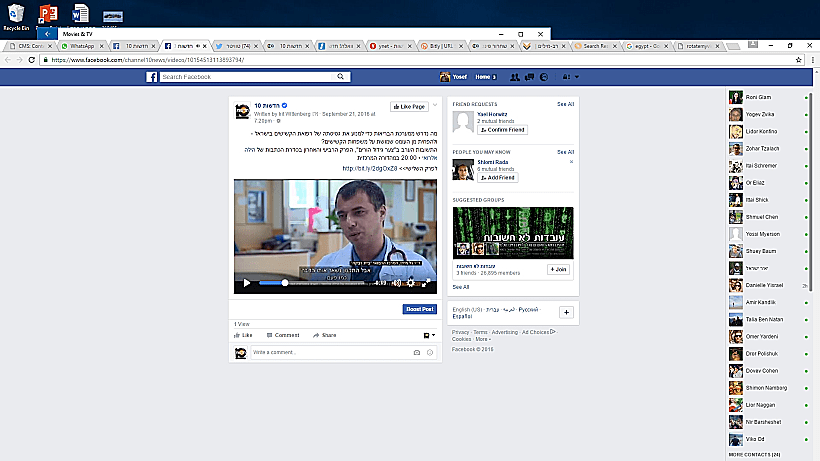
Task: Click the Facebook logo icon
Action: tap(152, 77)
